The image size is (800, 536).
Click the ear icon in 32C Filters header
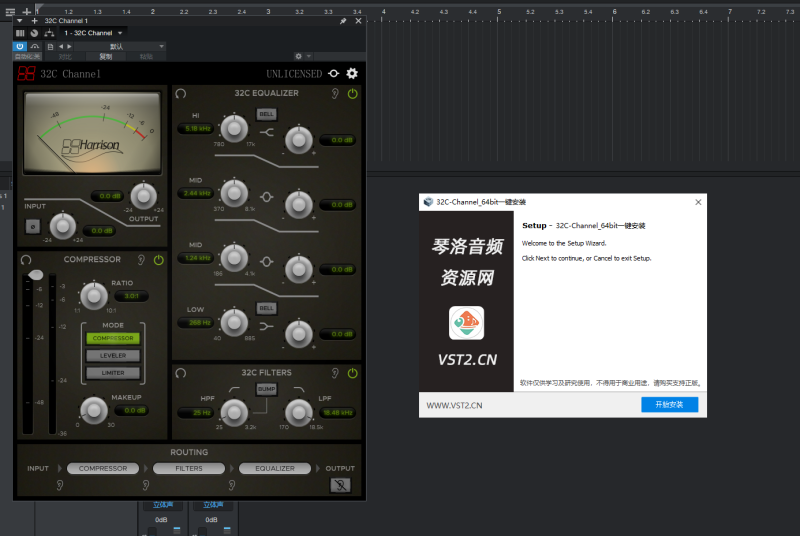336,373
